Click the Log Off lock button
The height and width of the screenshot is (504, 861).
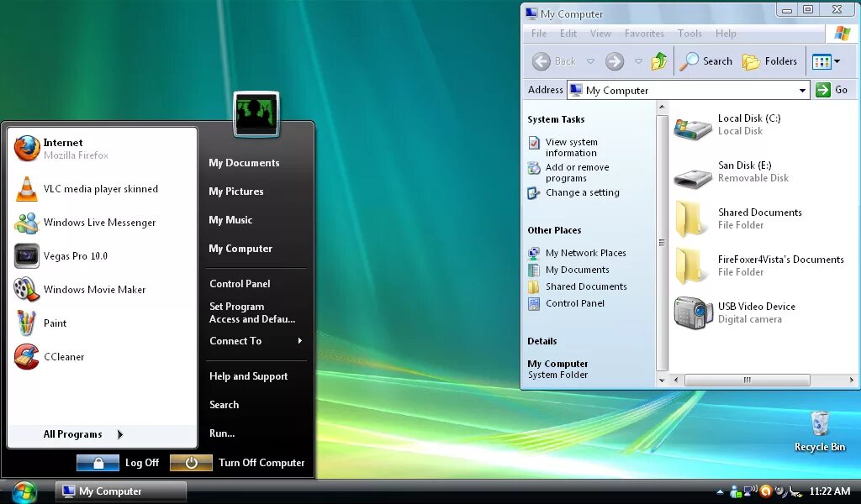98,463
